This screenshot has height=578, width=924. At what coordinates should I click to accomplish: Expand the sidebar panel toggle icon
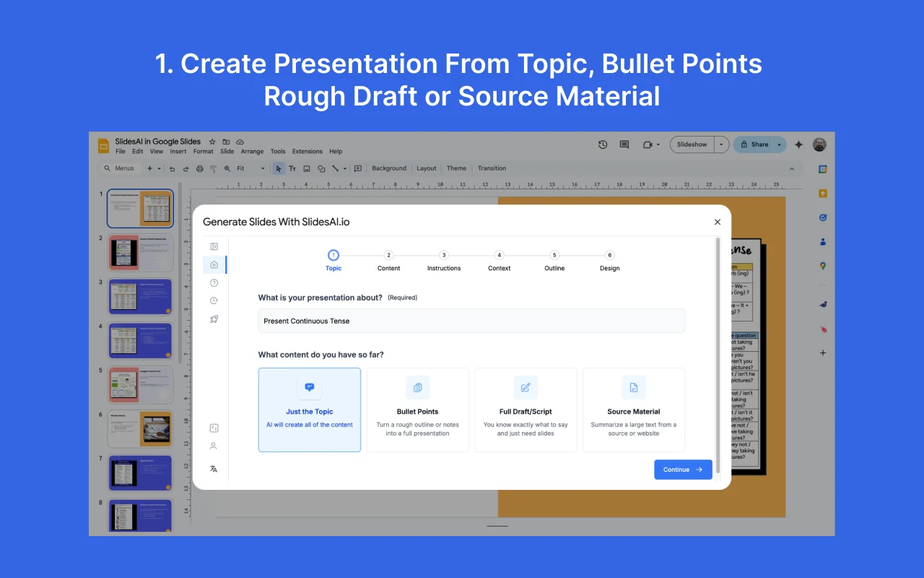point(214,246)
